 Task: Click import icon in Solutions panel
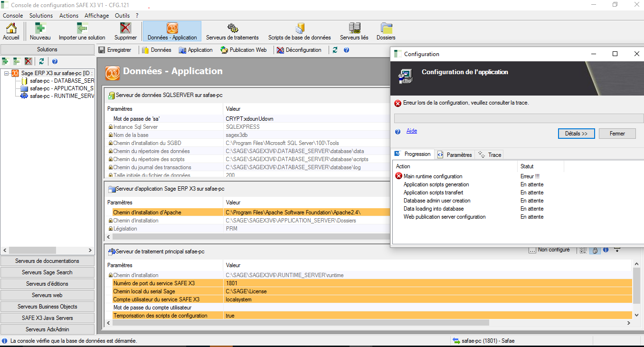[17, 61]
